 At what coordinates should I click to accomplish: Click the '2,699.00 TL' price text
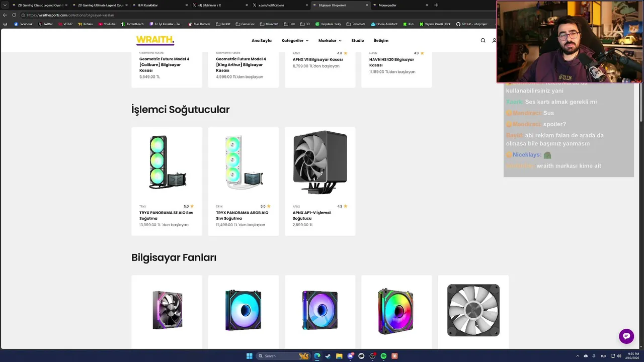[303, 225]
